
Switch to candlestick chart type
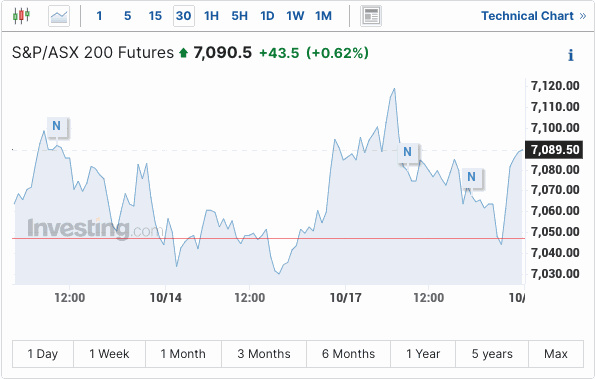coord(21,16)
